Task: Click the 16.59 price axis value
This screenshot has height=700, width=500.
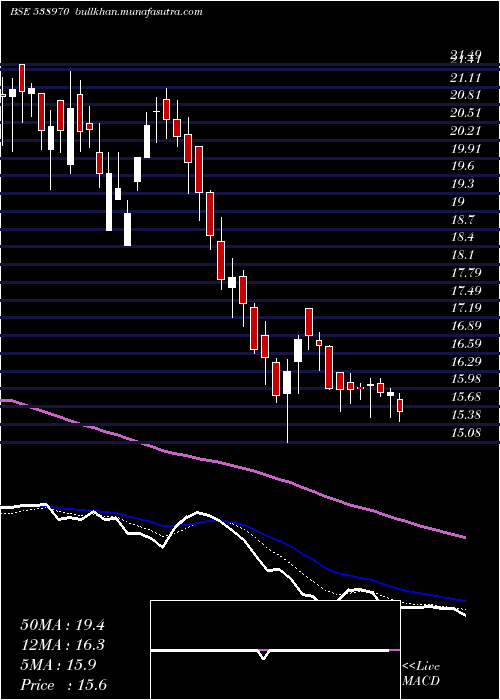Action: coord(465,344)
